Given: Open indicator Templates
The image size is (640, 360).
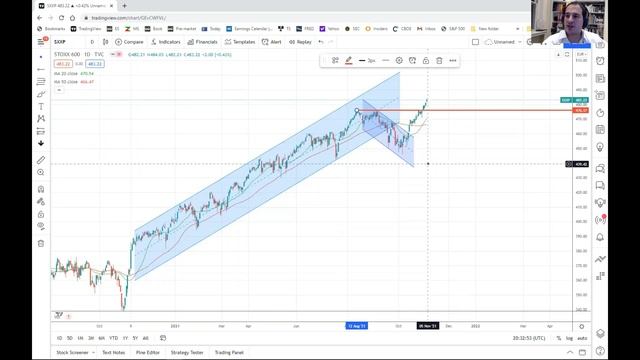Looking at the screenshot, I should (240, 42).
